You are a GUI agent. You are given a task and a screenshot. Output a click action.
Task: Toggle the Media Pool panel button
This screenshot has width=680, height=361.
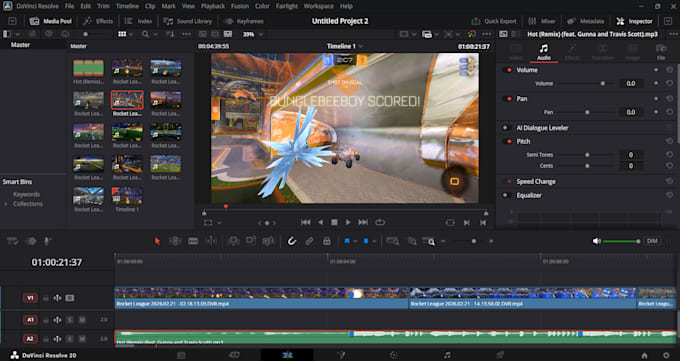[x=51, y=21]
